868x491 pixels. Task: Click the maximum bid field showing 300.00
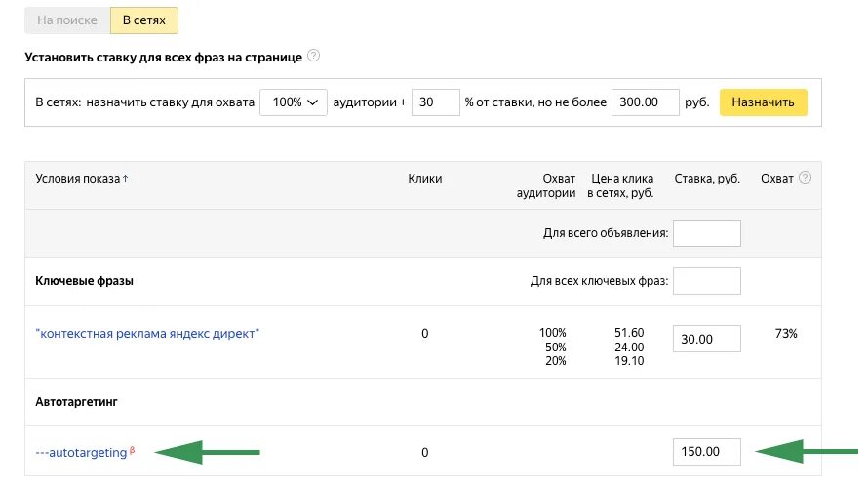pyautogui.click(x=645, y=102)
